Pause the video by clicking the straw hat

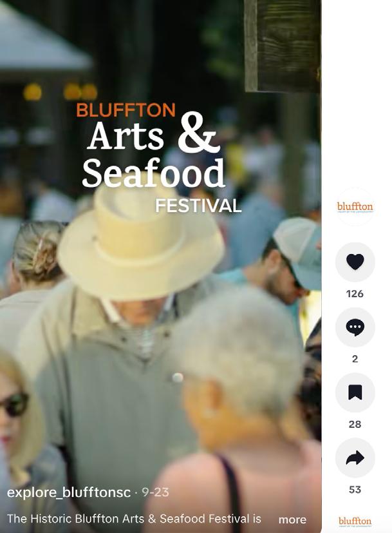tap(140, 242)
